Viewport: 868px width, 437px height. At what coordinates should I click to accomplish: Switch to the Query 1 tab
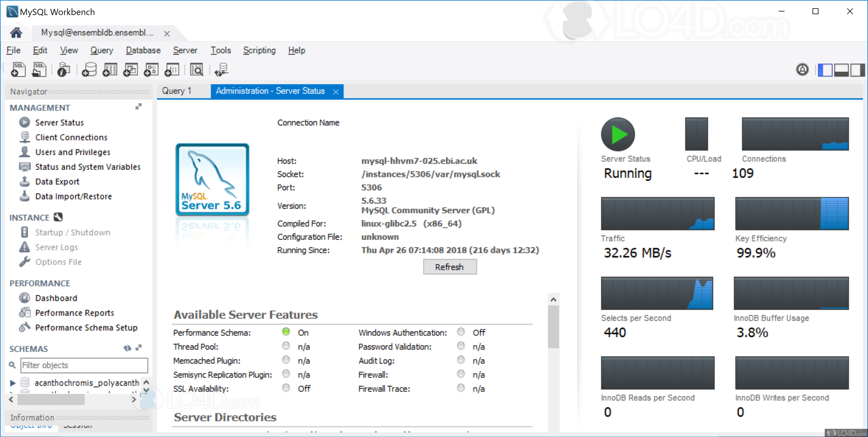click(176, 91)
